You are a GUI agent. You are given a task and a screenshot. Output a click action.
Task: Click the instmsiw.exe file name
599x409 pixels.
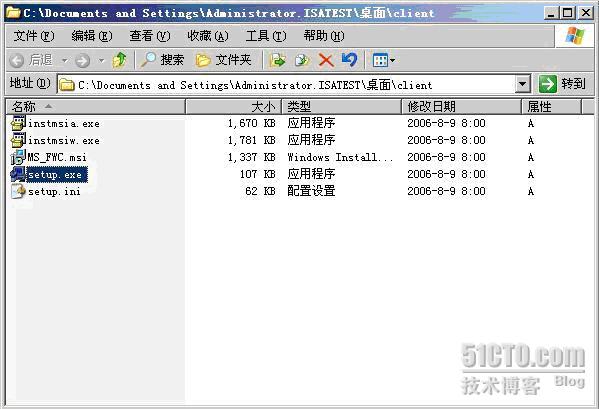tap(64, 141)
